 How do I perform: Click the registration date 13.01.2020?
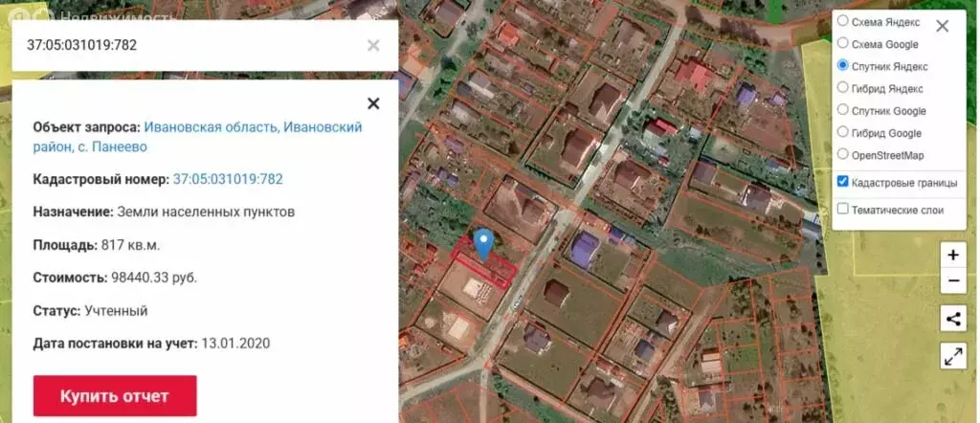point(235,344)
